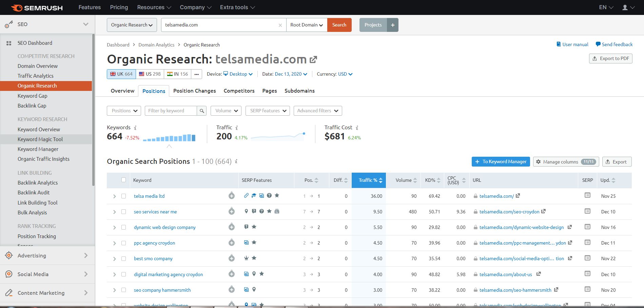Open the Advanced filters dropdown
644x308 pixels.
(318, 111)
